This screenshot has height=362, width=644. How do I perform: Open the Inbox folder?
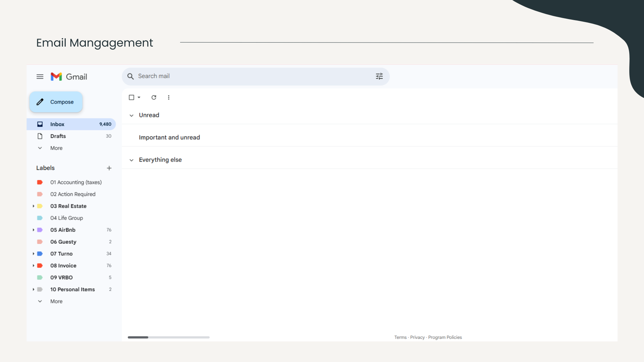click(x=57, y=124)
